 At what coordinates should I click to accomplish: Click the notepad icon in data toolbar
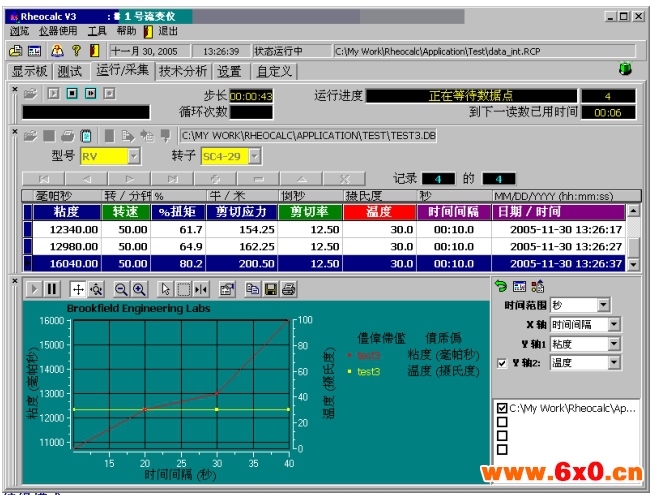pos(86,136)
